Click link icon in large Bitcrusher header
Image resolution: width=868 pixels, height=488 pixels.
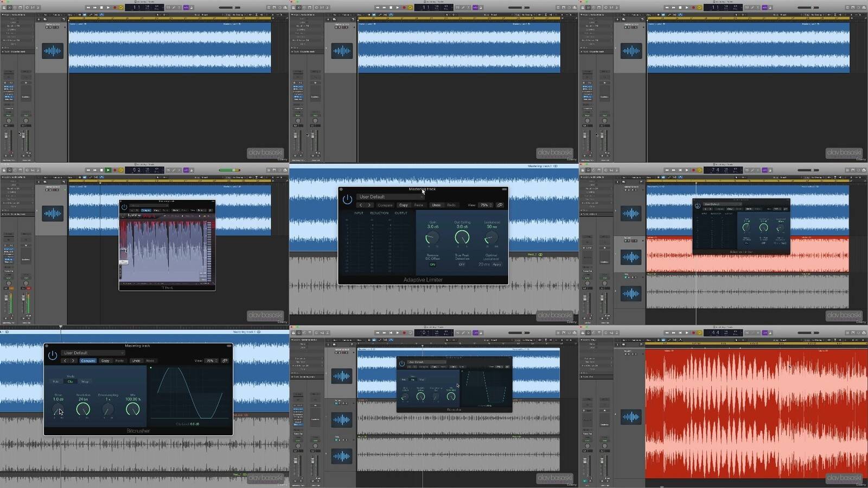click(x=225, y=360)
